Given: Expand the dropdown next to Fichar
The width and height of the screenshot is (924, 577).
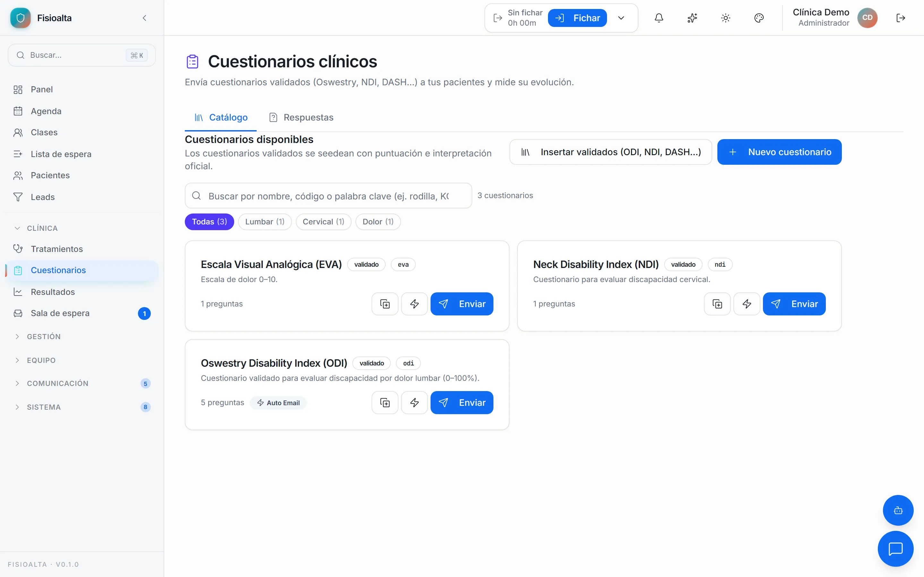Looking at the screenshot, I should pyautogui.click(x=621, y=18).
